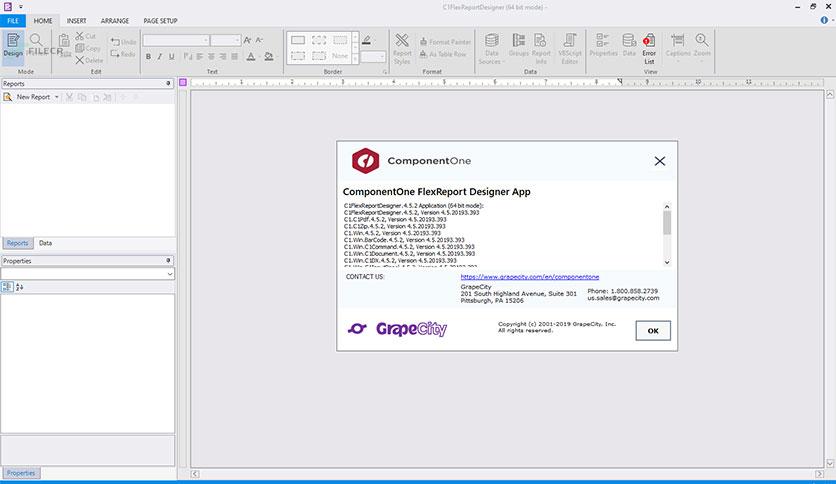The height and width of the screenshot is (484, 836).
Task: Align text left
Action: [200, 57]
